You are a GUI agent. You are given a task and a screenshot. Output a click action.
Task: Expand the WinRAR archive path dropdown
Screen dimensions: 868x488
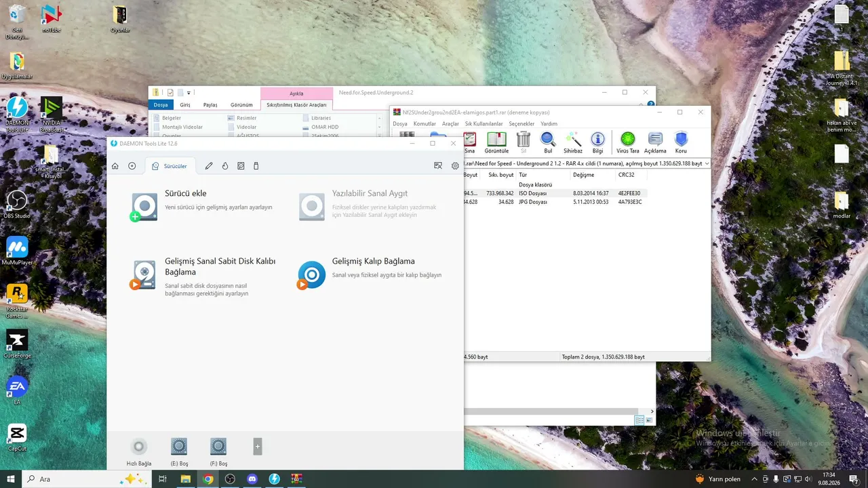pyautogui.click(x=707, y=163)
